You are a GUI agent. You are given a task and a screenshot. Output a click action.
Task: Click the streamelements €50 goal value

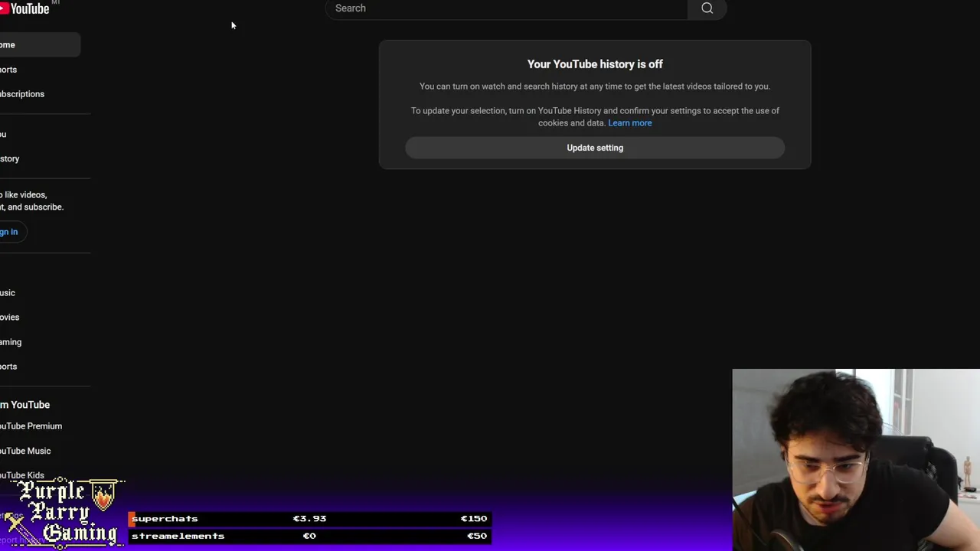coord(476,536)
